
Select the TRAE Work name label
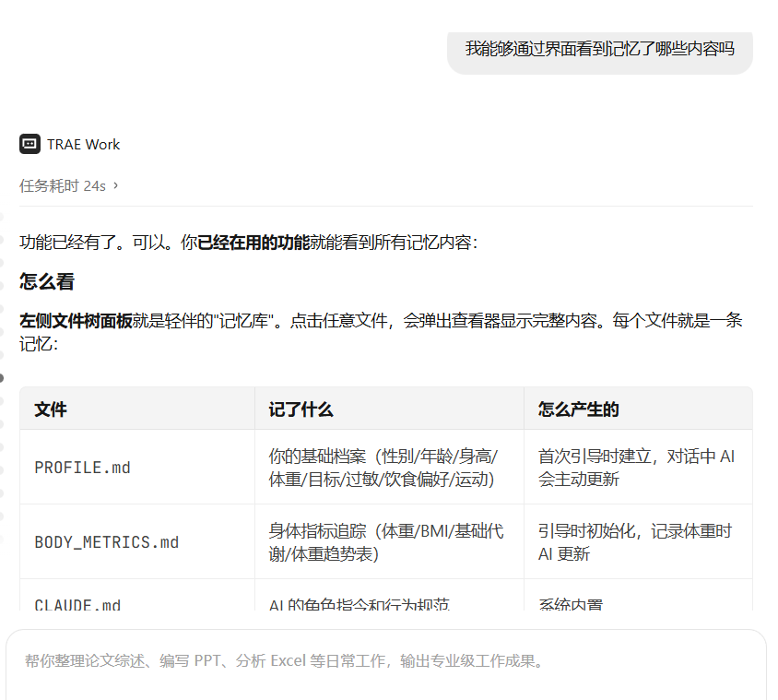pos(83,145)
